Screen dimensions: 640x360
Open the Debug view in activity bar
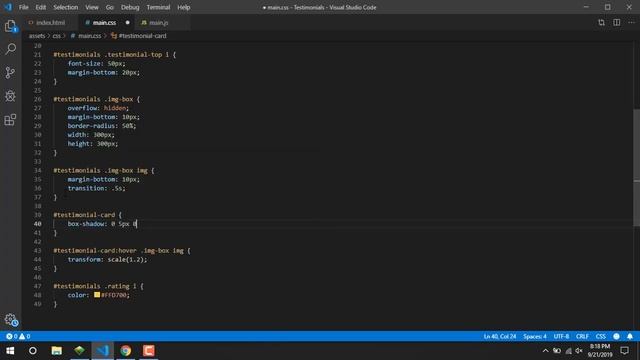(11, 96)
